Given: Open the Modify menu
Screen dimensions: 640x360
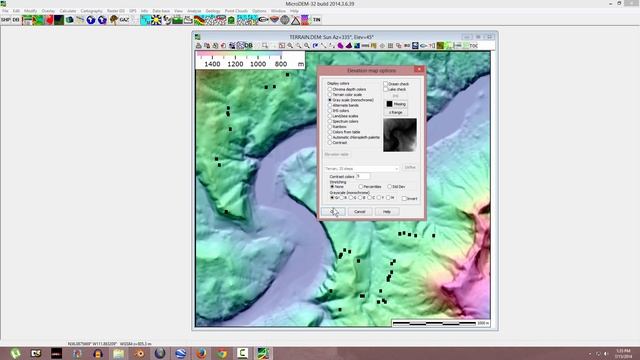Looking at the screenshot, I should (x=31, y=11).
